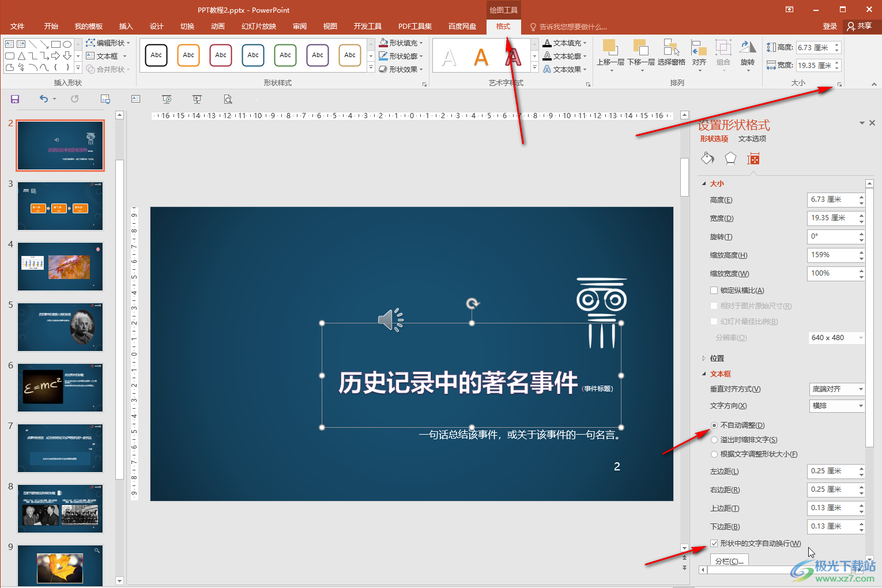The height and width of the screenshot is (588, 882).
Task: Select Resize shape to fit text option
Action: (714, 454)
